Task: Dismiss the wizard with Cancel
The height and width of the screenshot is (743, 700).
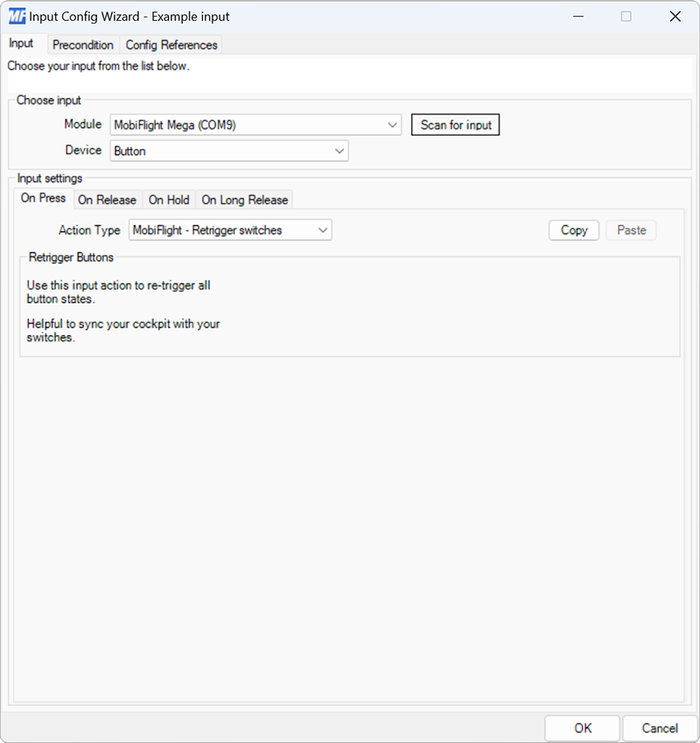Action: point(659,727)
